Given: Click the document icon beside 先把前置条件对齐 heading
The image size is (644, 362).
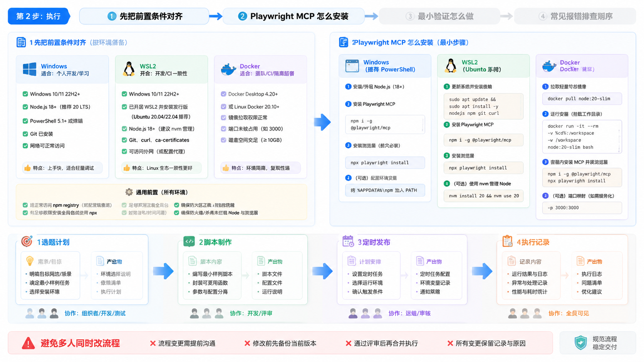Looking at the screenshot, I should click(21, 42).
